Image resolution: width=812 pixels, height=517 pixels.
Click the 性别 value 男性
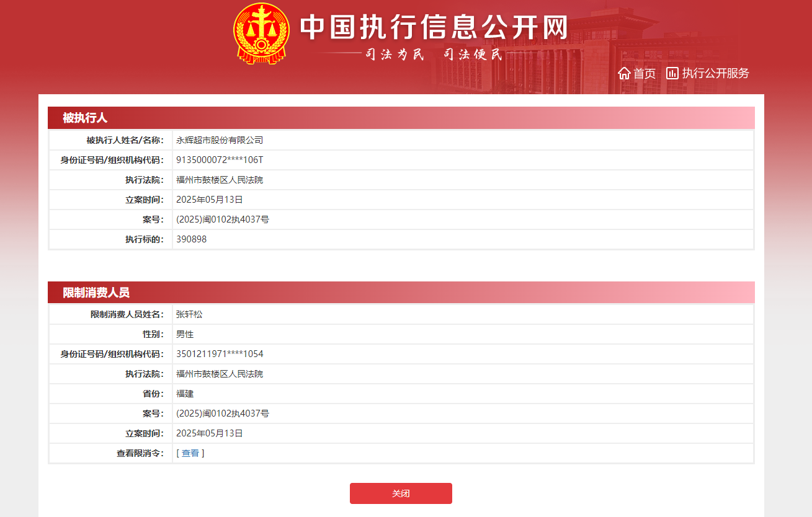click(x=185, y=334)
